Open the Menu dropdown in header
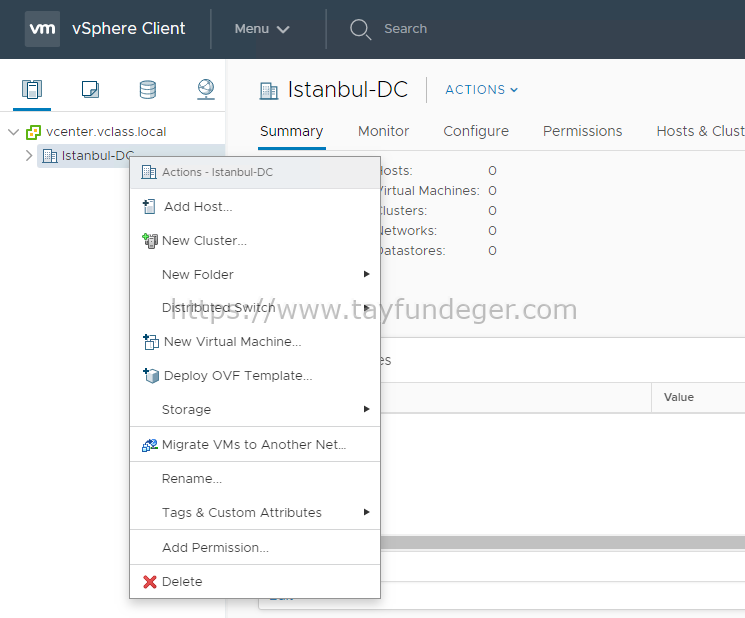Viewport: 745px width, 618px height. pos(262,29)
